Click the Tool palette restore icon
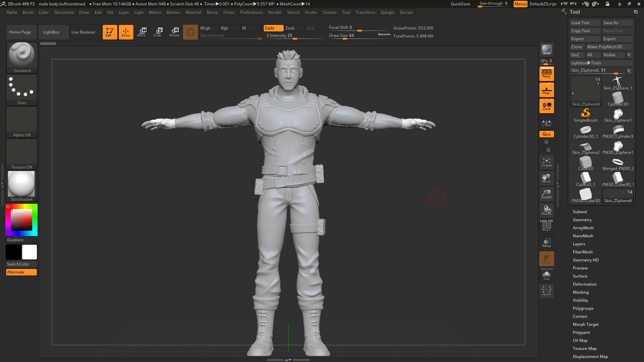 [636, 12]
